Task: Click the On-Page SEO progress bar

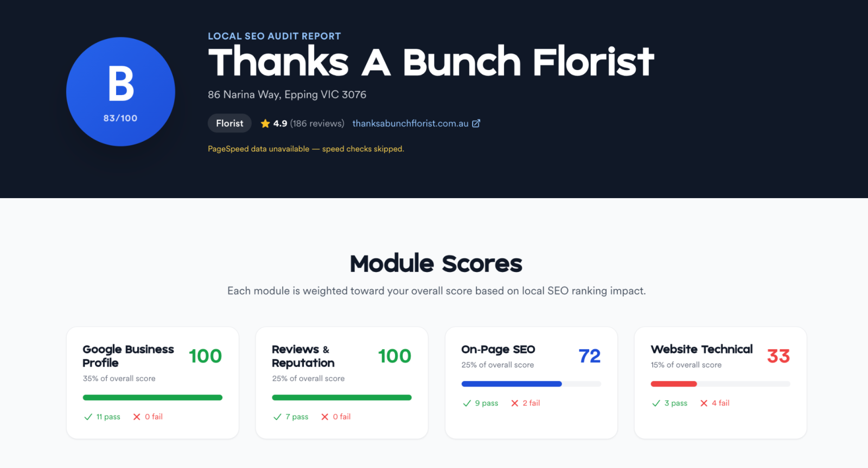Action: [531, 384]
